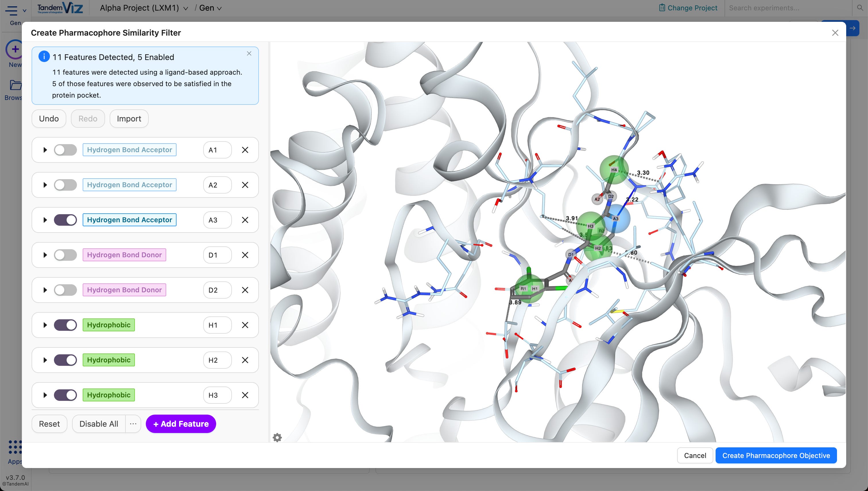868x491 pixels.
Task: Click the search magnifier icon
Action: tap(860, 8)
